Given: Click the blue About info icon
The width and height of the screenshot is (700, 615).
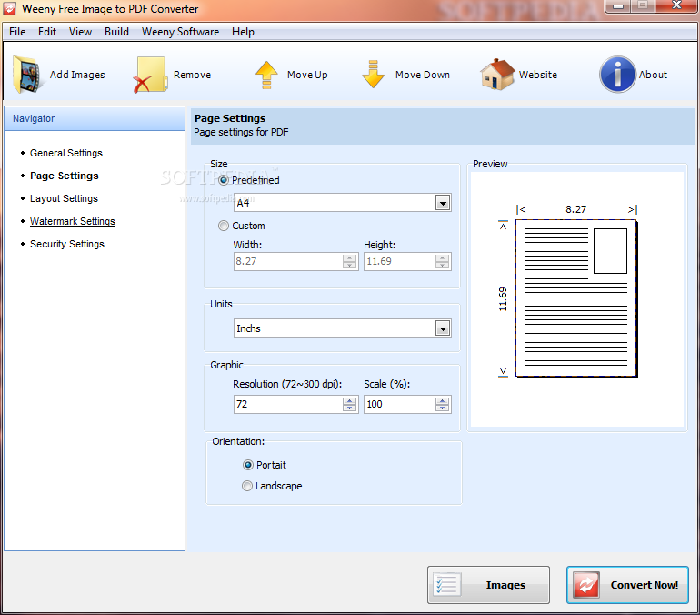Looking at the screenshot, I should click(617, 75).
